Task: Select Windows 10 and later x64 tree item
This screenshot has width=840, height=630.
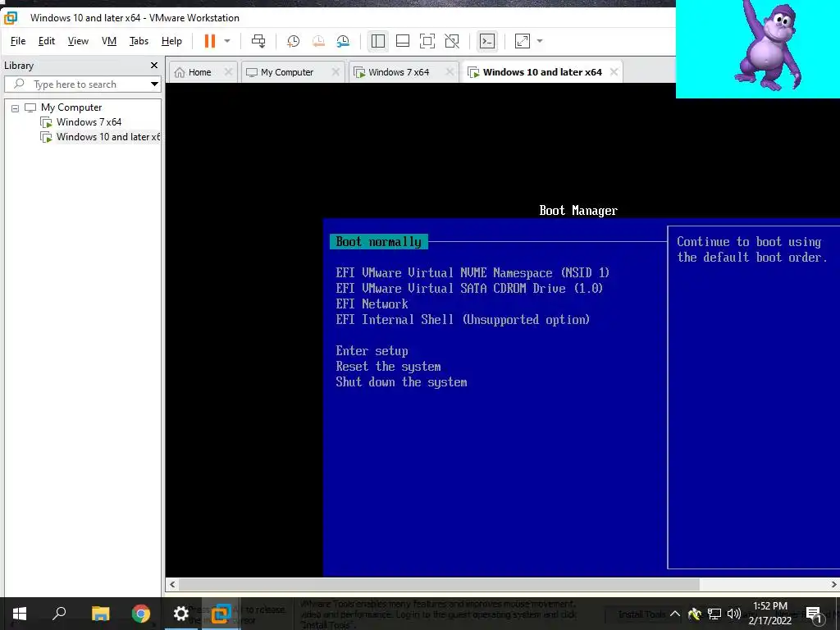Action: click(101, 137)
